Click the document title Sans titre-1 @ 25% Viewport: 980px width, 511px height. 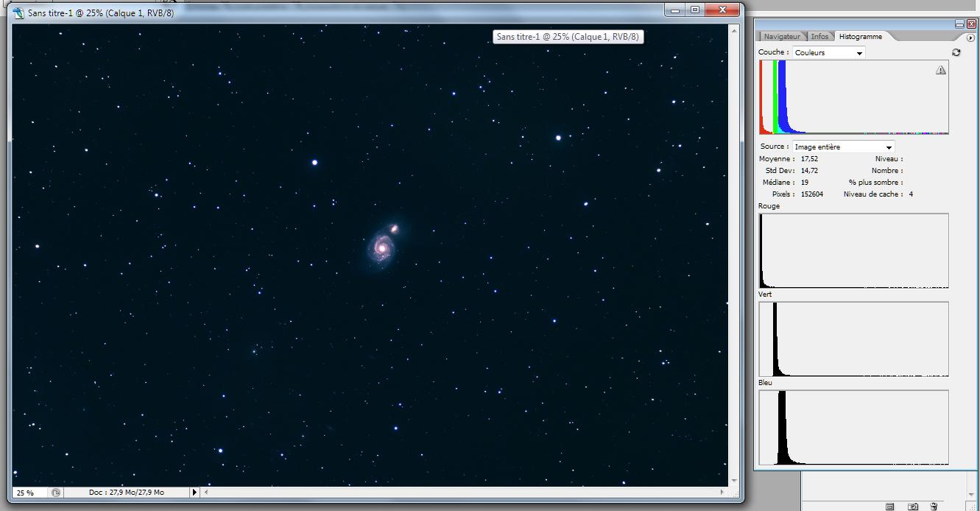tap(101, 13)
